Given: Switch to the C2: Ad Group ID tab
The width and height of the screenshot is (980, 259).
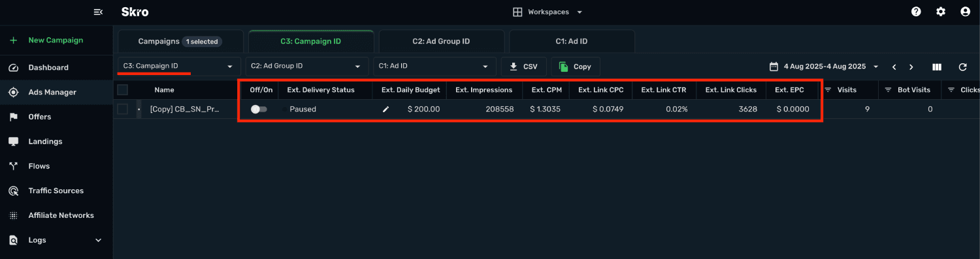Looking at the screenshot, I should [441, 41].
